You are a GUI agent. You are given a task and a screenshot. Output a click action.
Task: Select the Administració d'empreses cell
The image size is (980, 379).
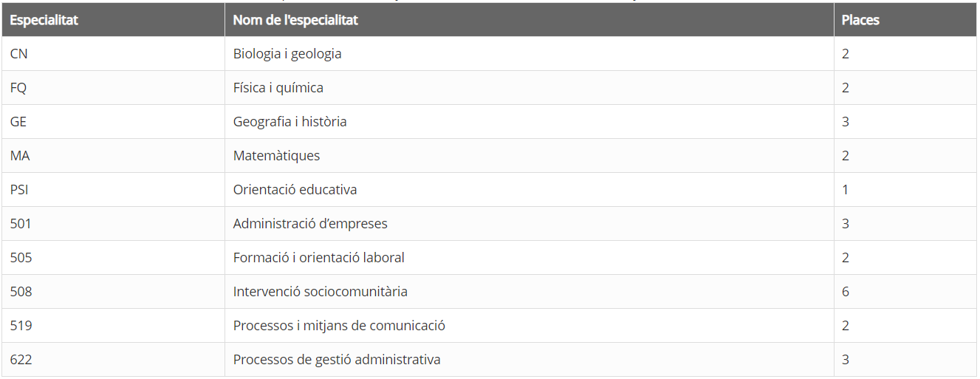click(530, 224)
